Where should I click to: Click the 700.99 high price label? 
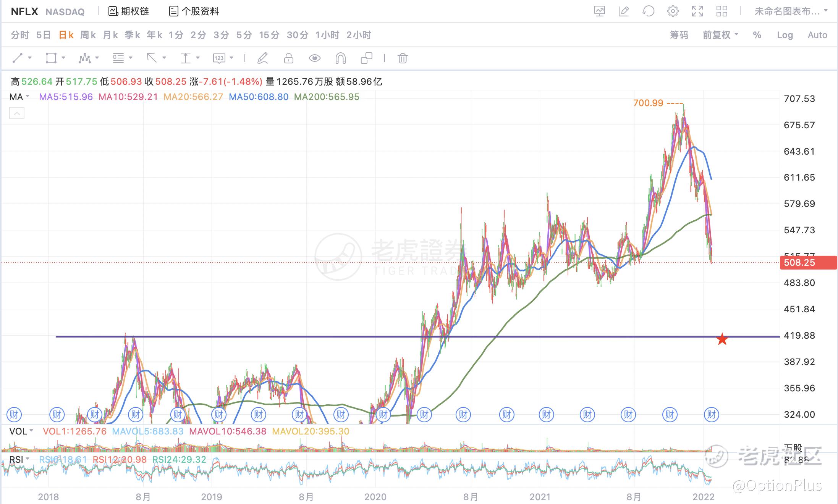point(648,103)
